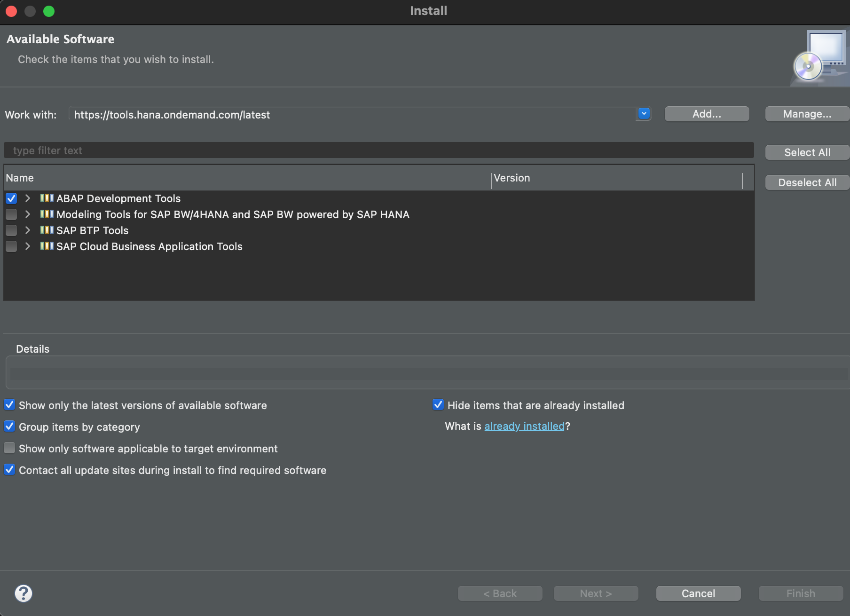This screenshot has height=616, width=850.
Task: Enable Show only software applicable to target environment
Action: coord(9,448)
